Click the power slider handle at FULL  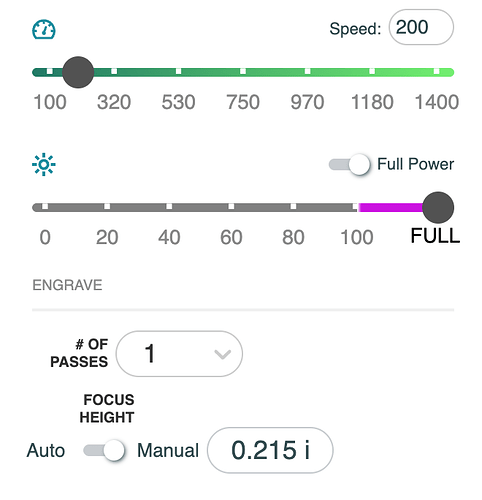[x=438, y=207]
